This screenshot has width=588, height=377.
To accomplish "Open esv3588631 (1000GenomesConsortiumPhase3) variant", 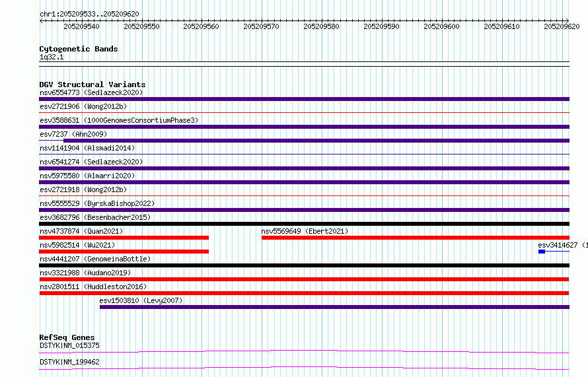I will coord(119,120).
